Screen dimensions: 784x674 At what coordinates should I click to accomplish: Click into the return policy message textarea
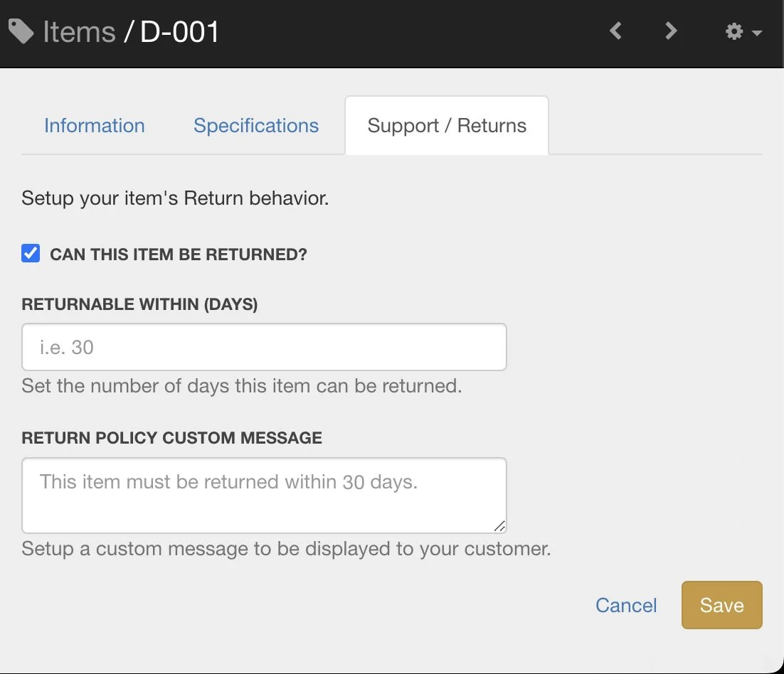(264, 496)
